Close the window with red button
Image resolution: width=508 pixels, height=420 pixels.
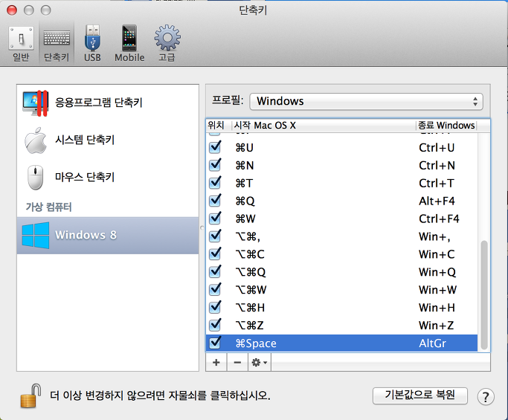click(12, 10)
